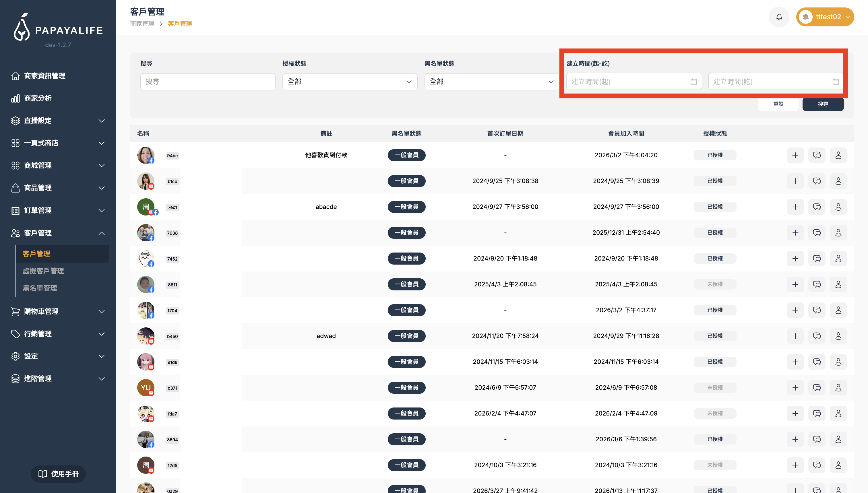Click profile icon for customer 7ec1
868x493 pixels.
pyautogui.click(x=838, y=207)
